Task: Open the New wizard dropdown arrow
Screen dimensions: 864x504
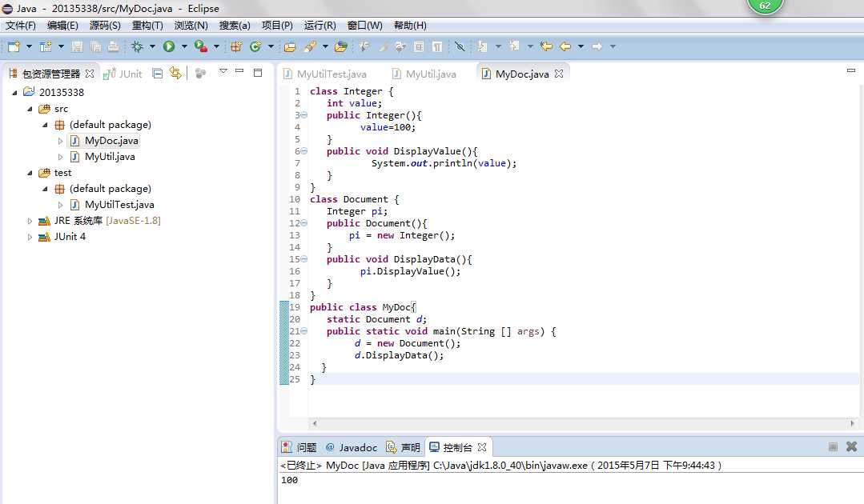Action: coord(29,46)
